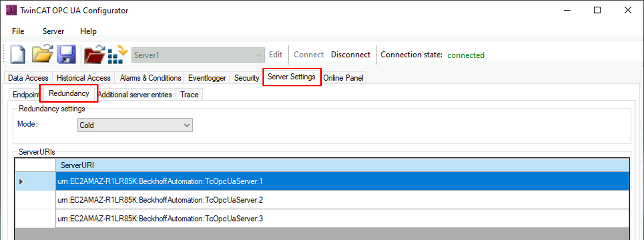Open the Help menu
The width and height of the screenshot is (644, 240).
pyautogui.click(x=88, y=31)
